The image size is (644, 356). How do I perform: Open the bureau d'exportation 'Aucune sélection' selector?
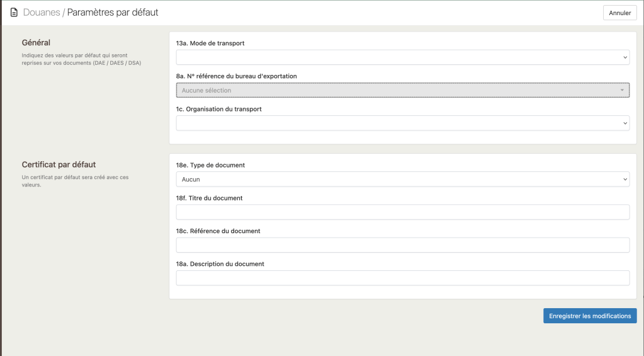[x=402, y=90]
